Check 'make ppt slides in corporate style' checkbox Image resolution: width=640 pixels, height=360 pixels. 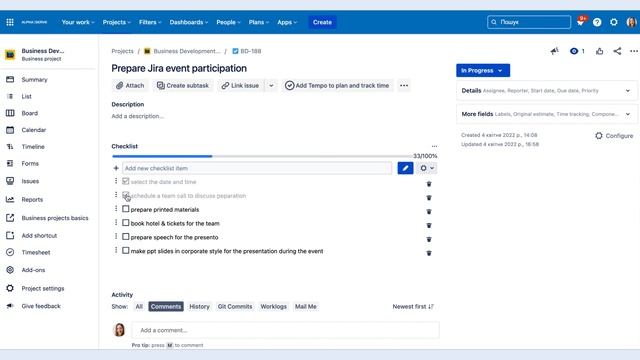click(126, 251)
